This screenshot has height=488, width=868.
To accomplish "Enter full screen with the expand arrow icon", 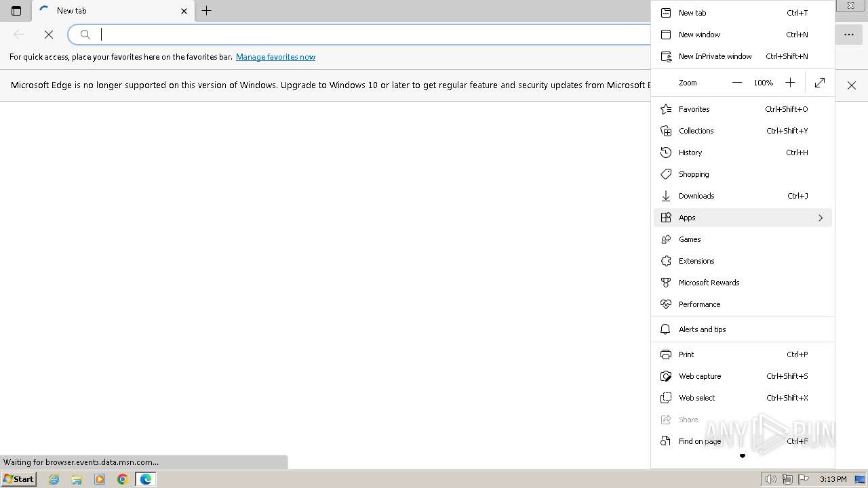I will pyautogui.click(x=820, y=83).
